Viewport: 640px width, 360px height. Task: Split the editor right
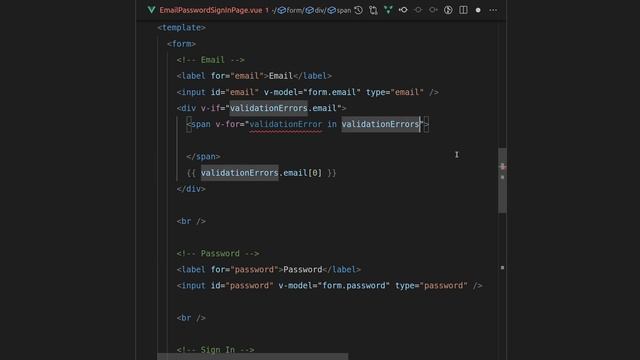pyautogui.click(x=463, y=10)
